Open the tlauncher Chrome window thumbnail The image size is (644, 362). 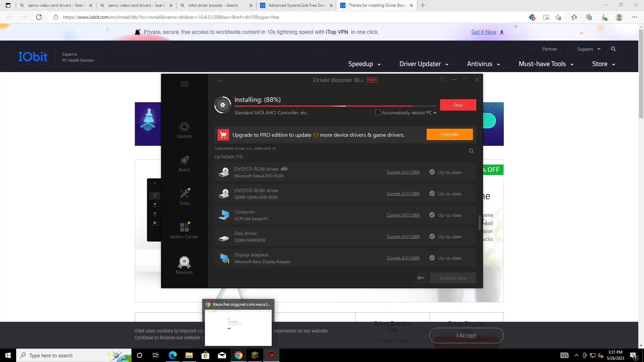(238, 327)
